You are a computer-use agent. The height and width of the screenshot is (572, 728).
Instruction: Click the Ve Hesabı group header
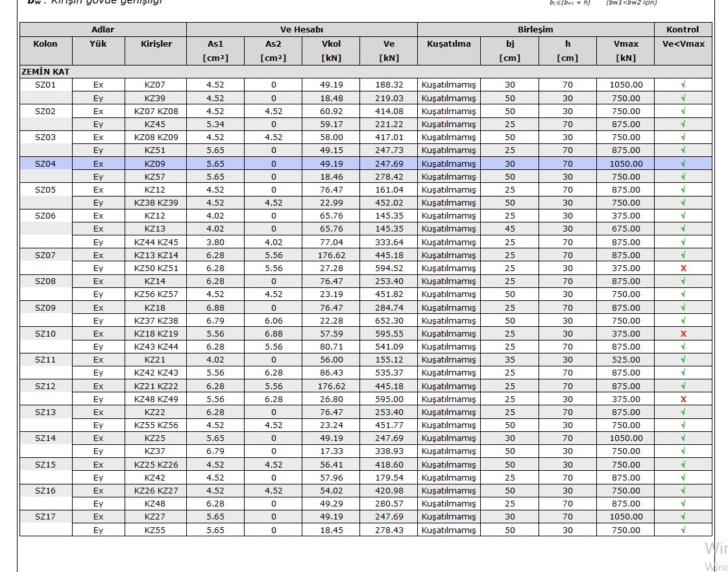(x=302, y=30)
